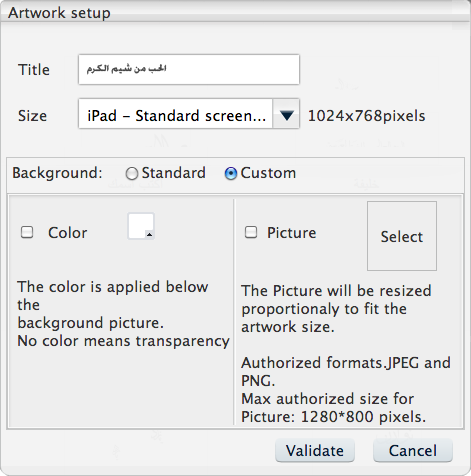The height and width of the screenshot is (476, 471).
Task: Expand the Size dropdown arrow button
Action: point(286,114)
